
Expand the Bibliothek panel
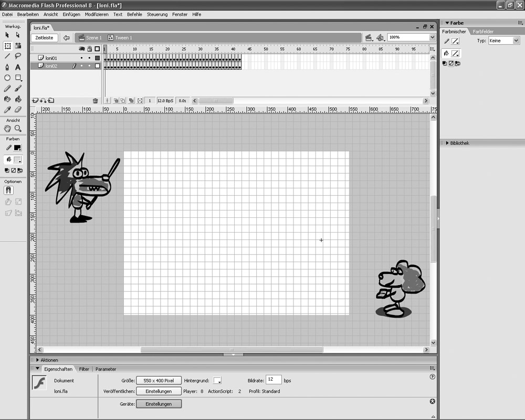pyautogui.click(x=447, y=143)
